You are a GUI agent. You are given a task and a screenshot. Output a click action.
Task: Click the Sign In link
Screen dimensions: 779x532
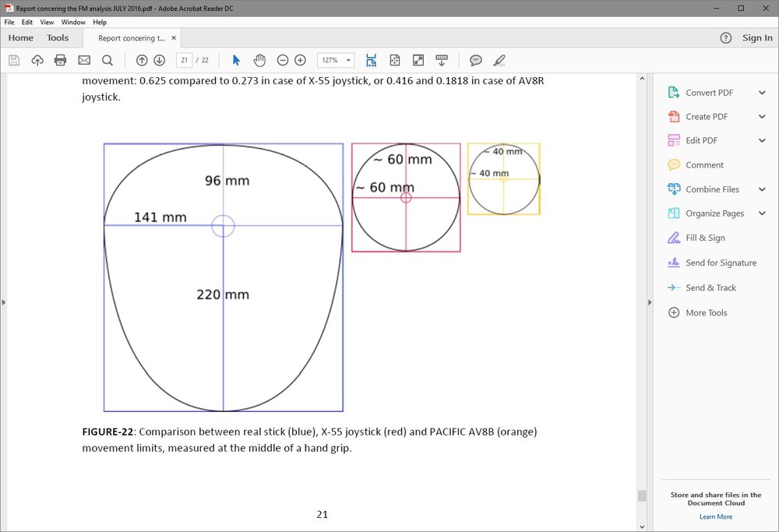pyautogui.click(x=757, y=38)
